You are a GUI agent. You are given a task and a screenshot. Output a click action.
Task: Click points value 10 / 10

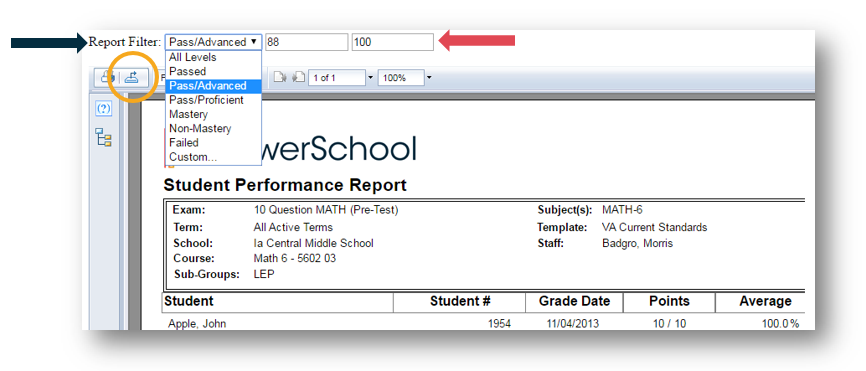(x=669, y=324)
